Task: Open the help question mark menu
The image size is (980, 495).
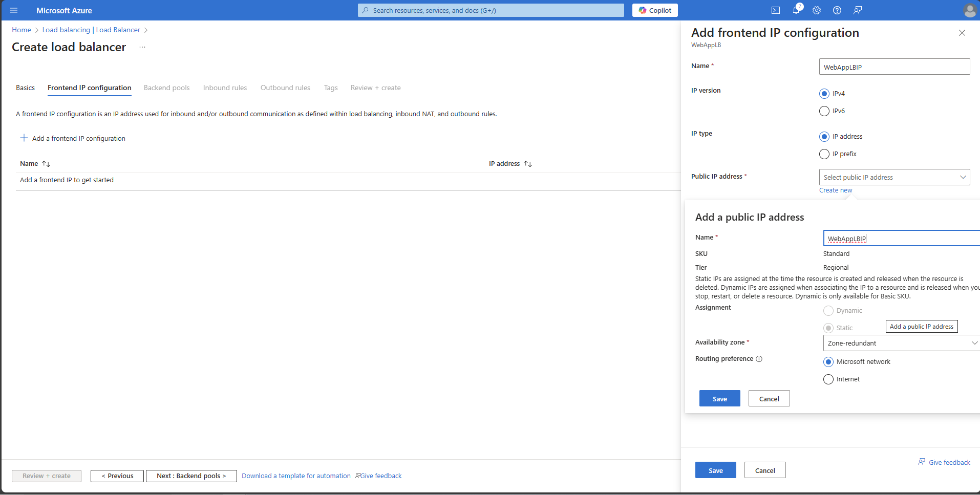Action: pos(837,10)
